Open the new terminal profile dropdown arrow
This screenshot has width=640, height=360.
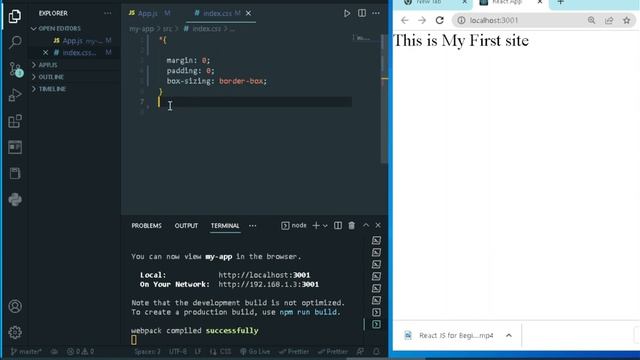tap(325, 226)
